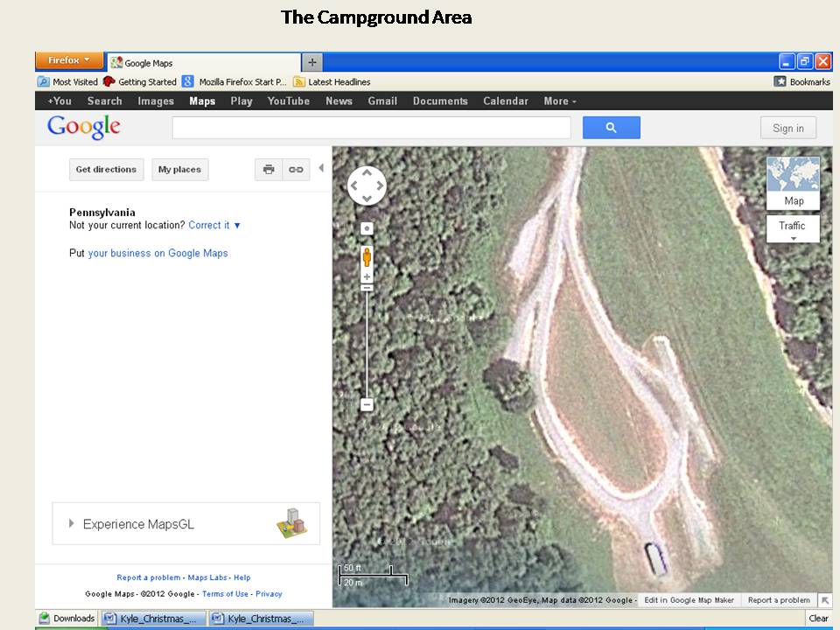The height and width of the screenshot is (630, 840).
Task: Print the map using the printer icon
Action: click(269, 169)
